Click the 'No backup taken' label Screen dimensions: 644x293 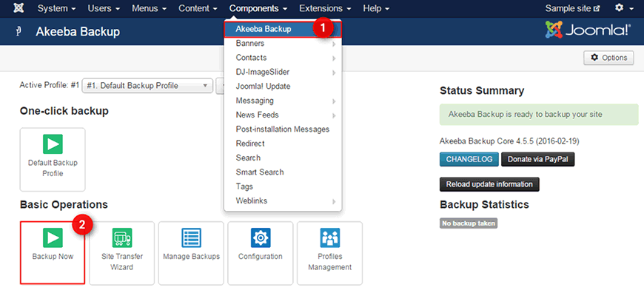point(469,223)
